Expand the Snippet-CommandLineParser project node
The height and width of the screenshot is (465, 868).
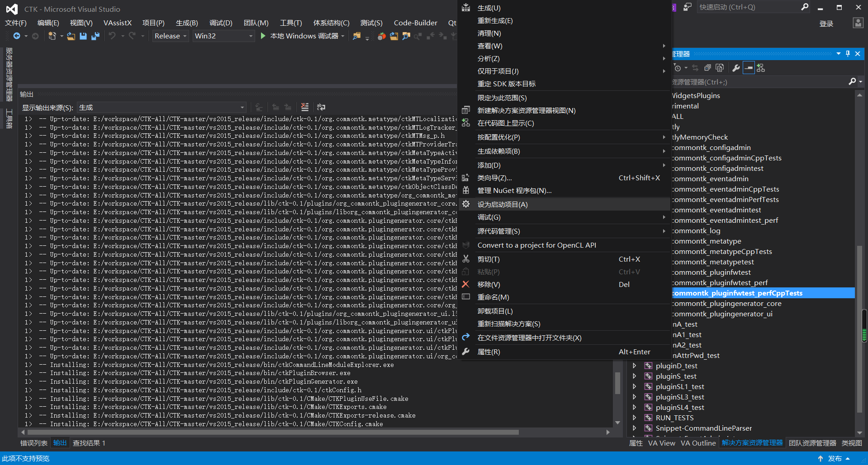[x=634, y=428]
